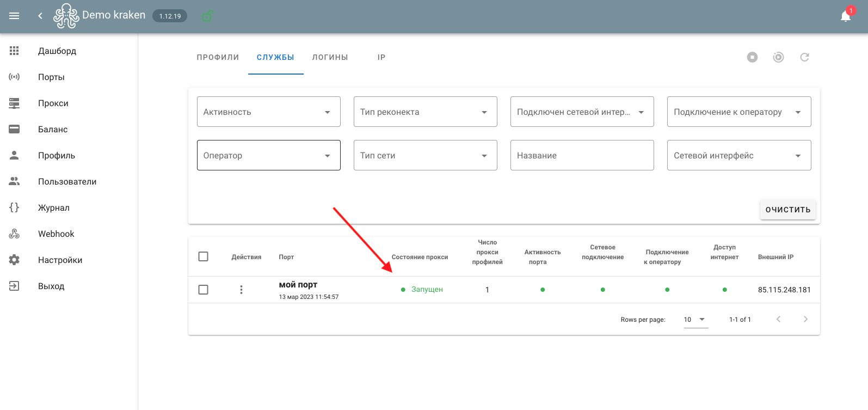868x410 pixels.
Task: Open Подключение к оператору dropdown
Action: point(739,112)
